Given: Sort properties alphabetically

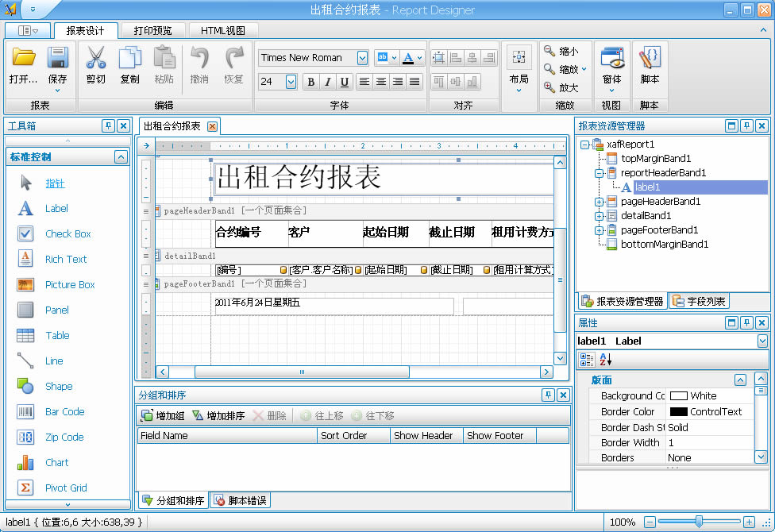Looking at the screenshot, I should pyautogui.click(x=606, y=360).
